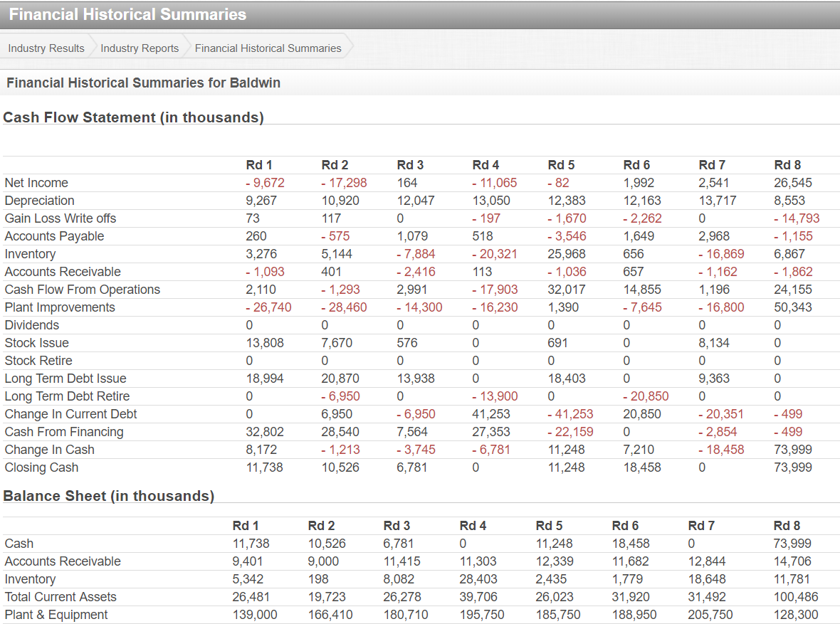Select Closing Cash row label

42,467
